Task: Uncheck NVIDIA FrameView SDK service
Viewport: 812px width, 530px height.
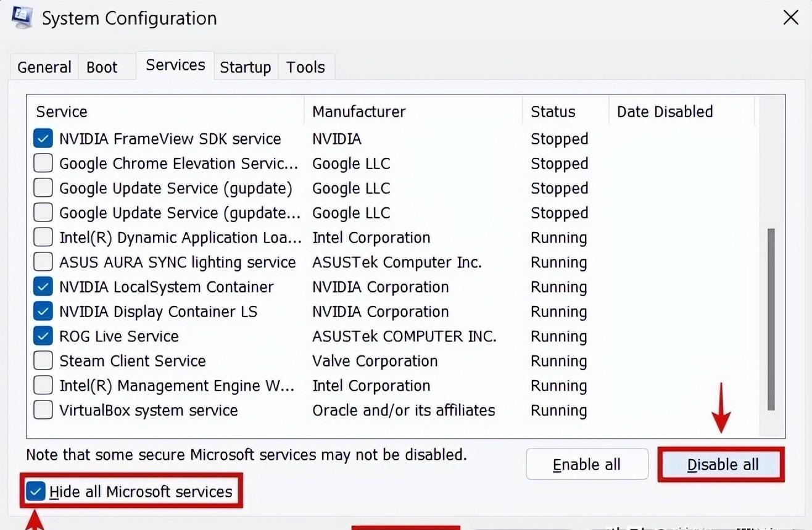Action: (x=43, y=139)
